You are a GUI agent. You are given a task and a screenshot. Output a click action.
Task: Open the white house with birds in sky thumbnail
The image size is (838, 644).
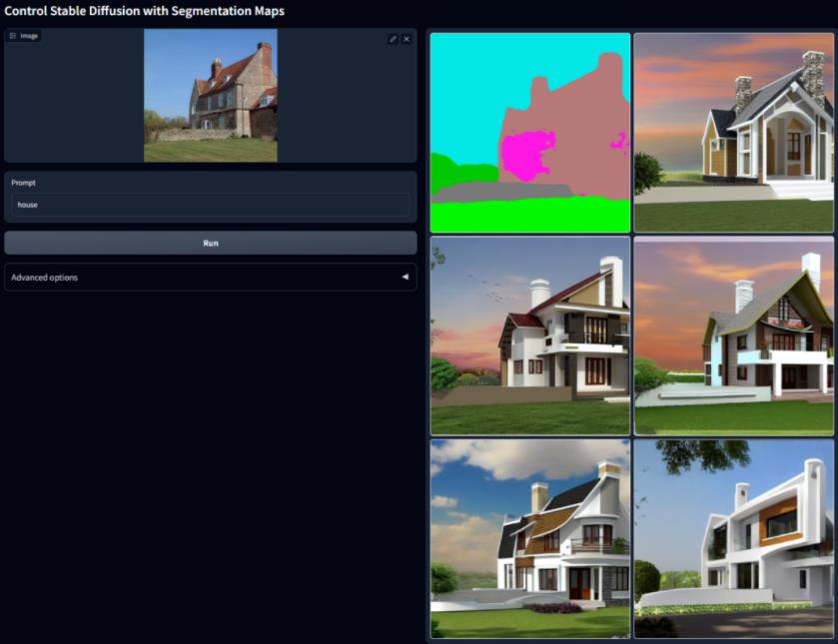tap(530, 336)
